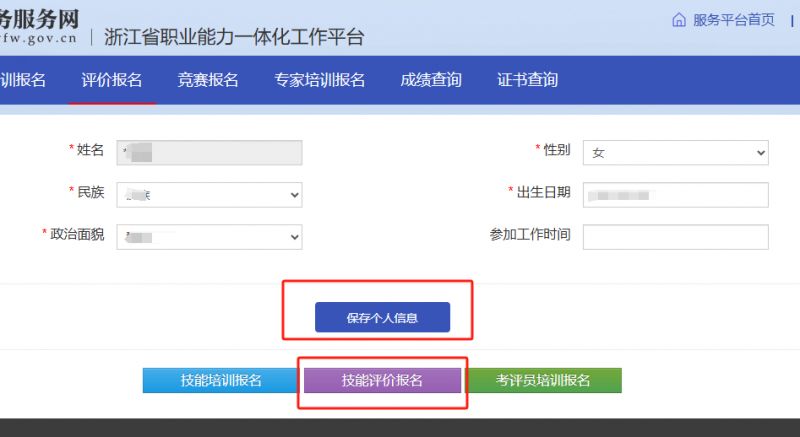Click the blue 技能培训报名 button
This screenshot has width=800, height=437.
tap(220, 380)
